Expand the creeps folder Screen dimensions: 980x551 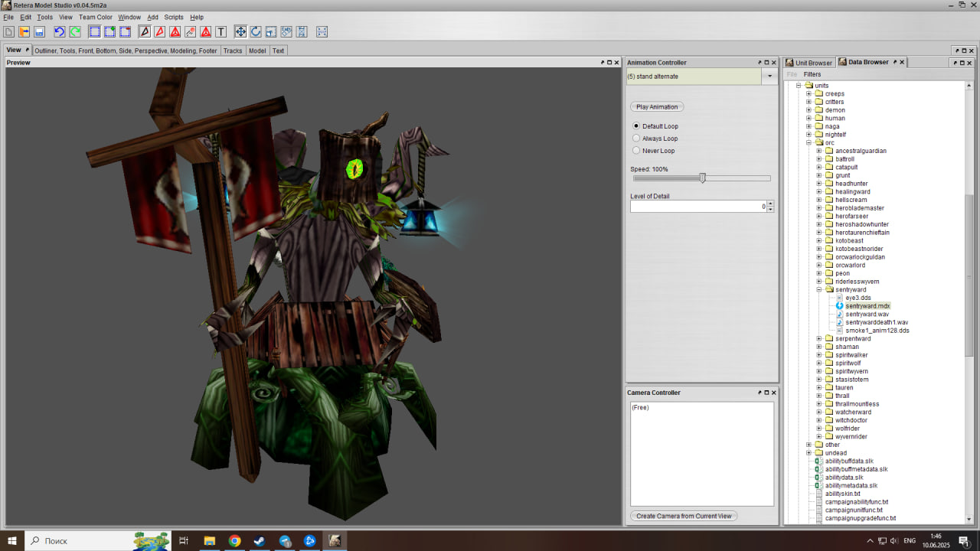[x=809, y=93]
